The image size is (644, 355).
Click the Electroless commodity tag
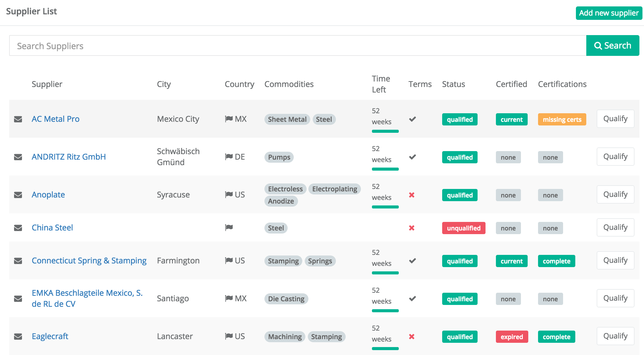tap(285, 189)
